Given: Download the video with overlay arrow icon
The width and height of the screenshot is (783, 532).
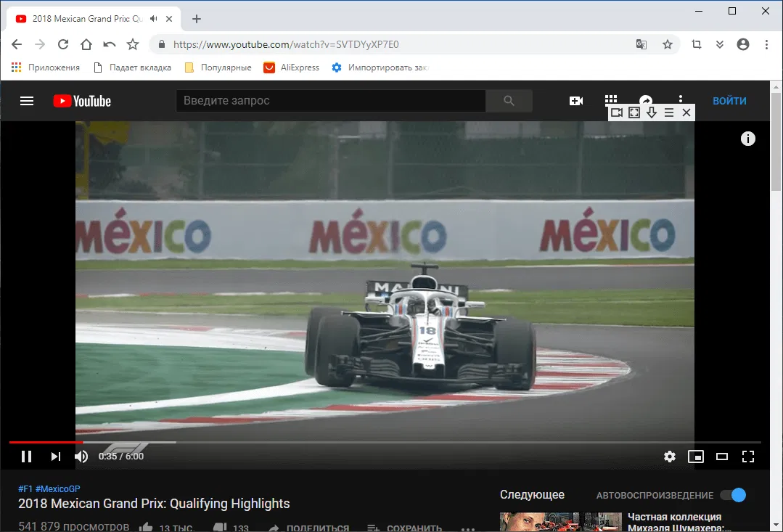Looking at the screenshot, I should coord(652,112).
